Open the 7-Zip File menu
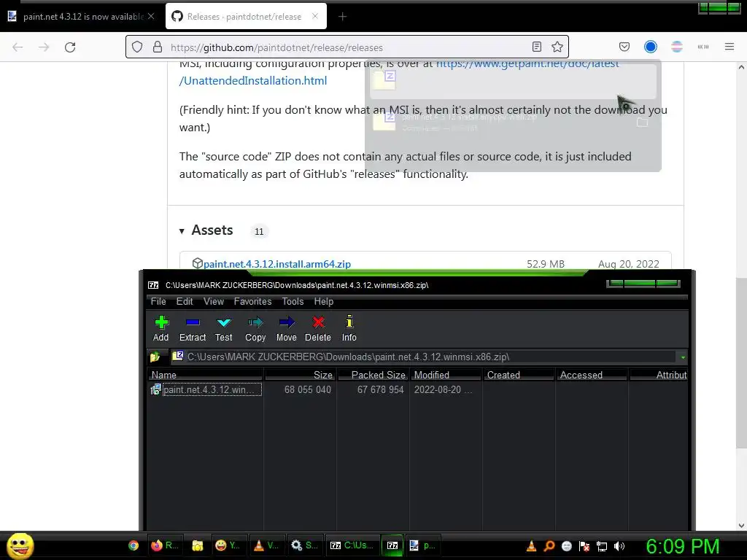The height and width of the screenshot is (560, 747). (x=158, y=301)
